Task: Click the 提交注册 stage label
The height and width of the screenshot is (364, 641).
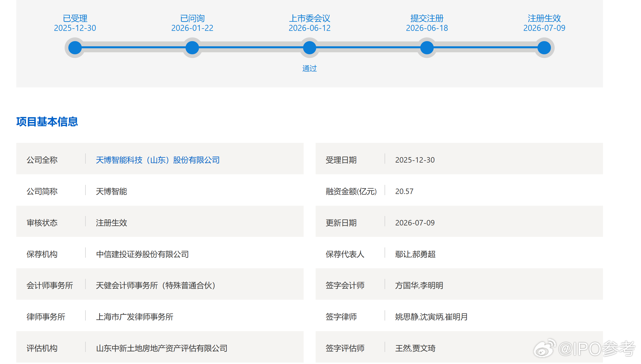Action: (427, 18)
